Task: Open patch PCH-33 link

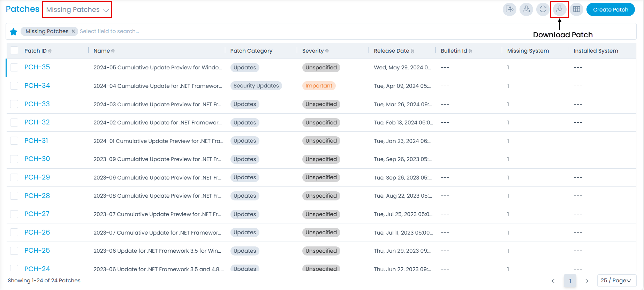Action: pos(37,104)
